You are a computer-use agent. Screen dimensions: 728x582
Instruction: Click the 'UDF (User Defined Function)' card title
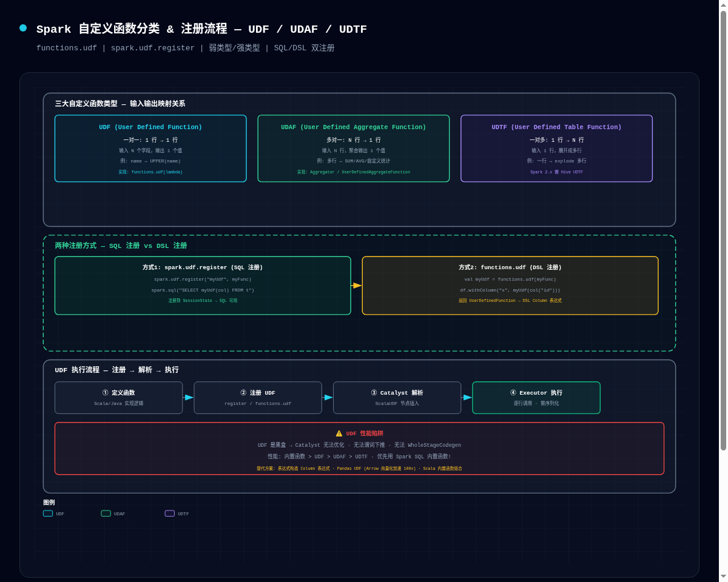pos(150,127)
